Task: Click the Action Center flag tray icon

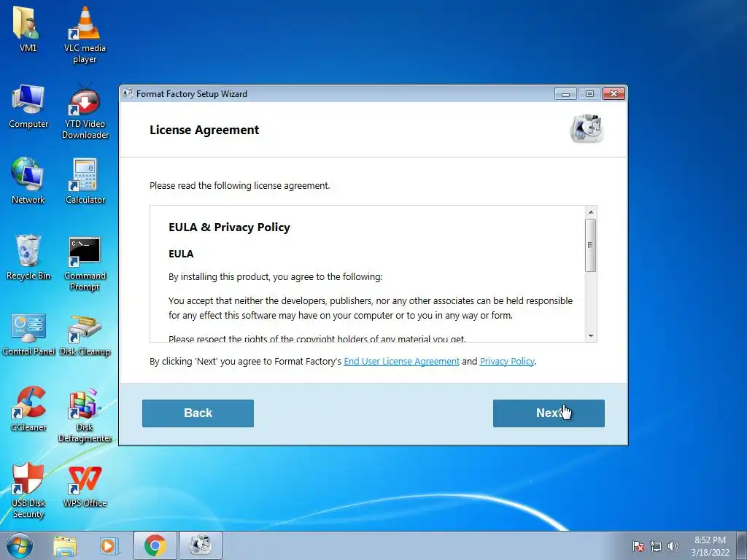Action: pos(638,546)
